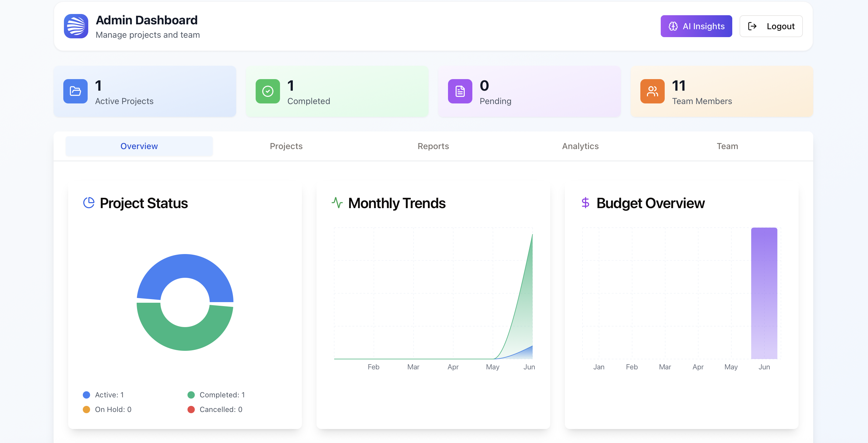Click the 'Budget Overview' card title
Screen dimensions: 868x443
tap(650, 203)
